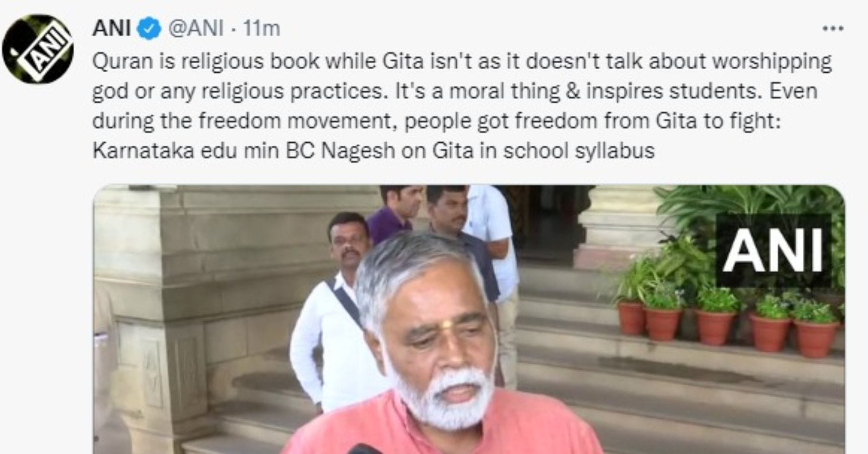Click the stone steps beside plants
The height and width of the screenshot is (454, 868).
681,383
